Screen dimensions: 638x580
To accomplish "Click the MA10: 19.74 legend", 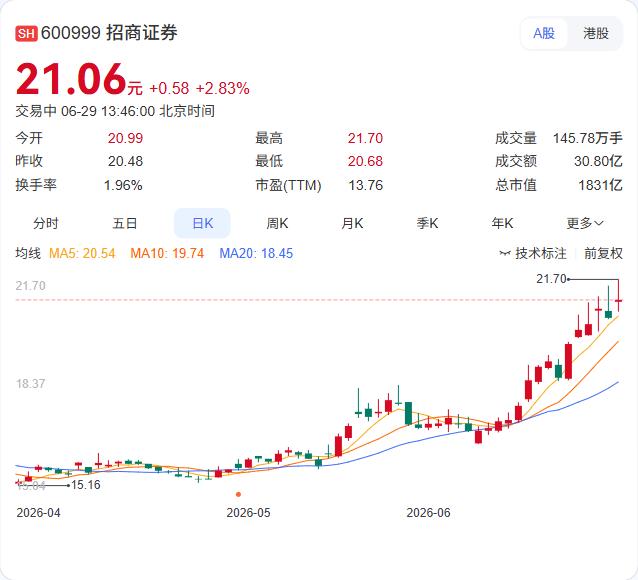I will [167, 254].
